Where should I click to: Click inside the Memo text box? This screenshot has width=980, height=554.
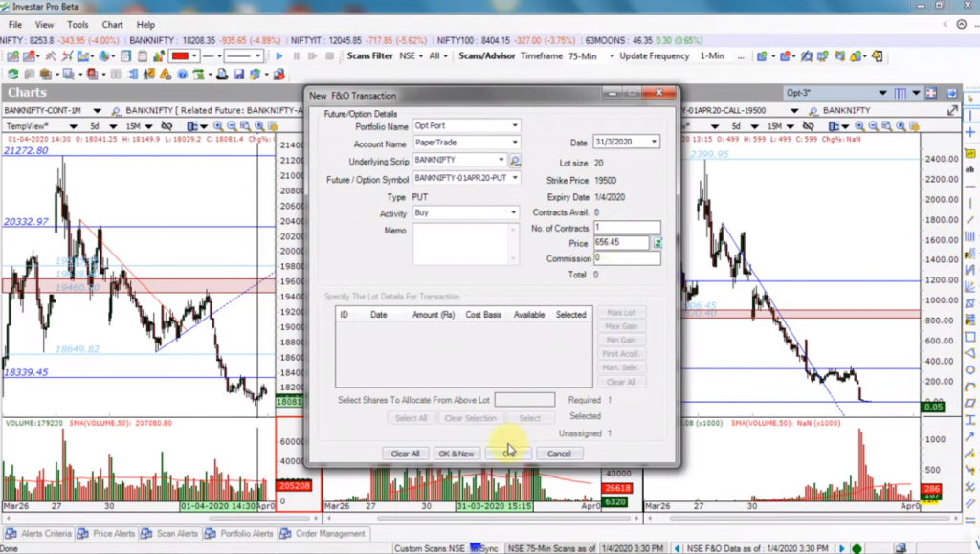coord(466,244)
